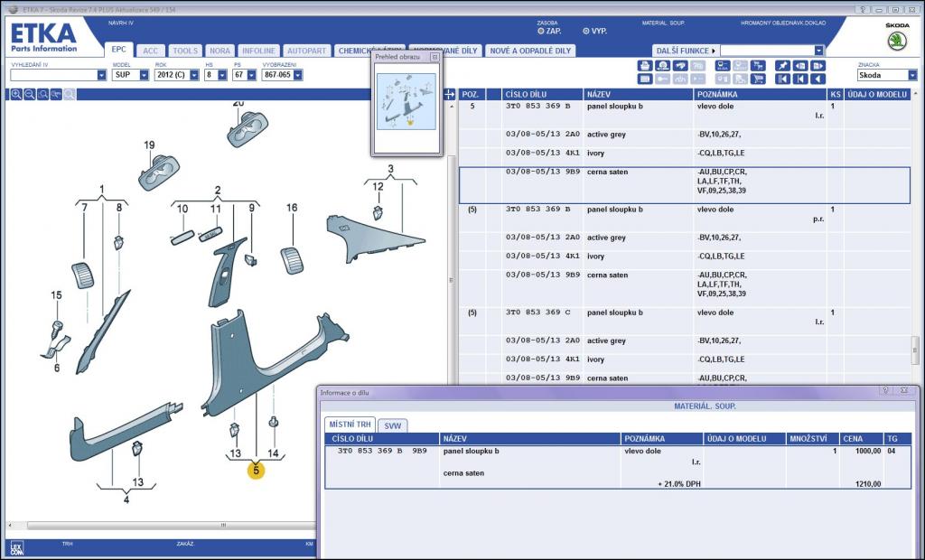The width and height of the screenshot is (925, 560).
Task: Click callout number 15 in the diagram
Action: coord(56,295)
